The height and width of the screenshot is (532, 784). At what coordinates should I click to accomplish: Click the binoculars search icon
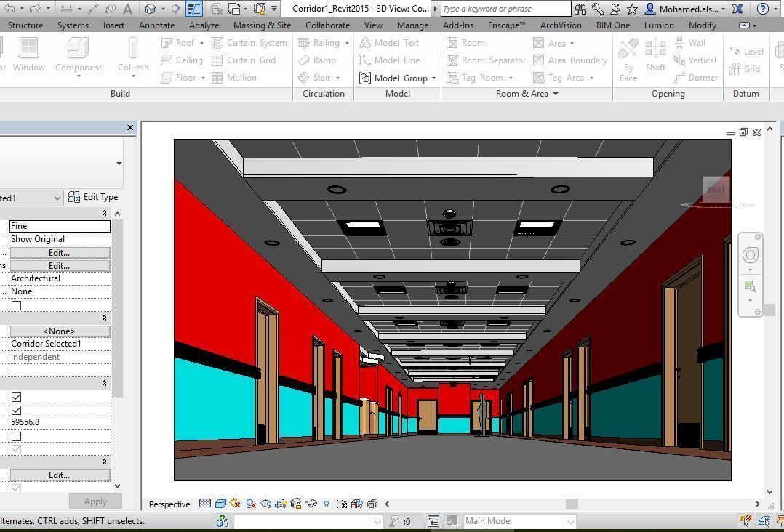click(x=580, y=9)
